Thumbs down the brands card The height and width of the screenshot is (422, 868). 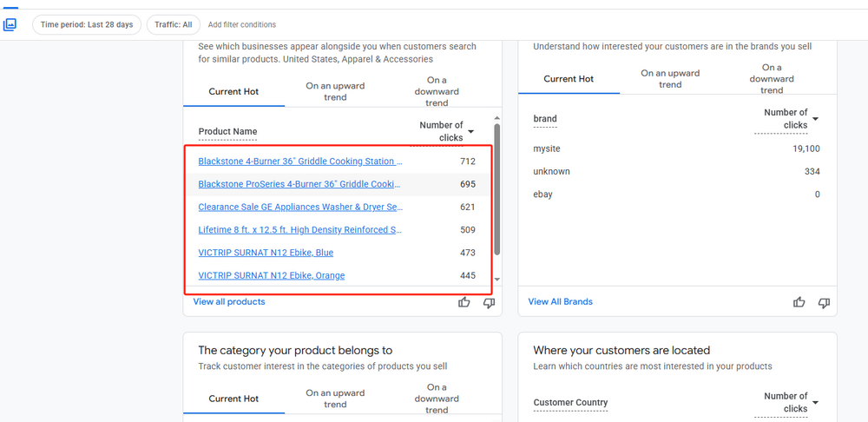coord(824,302)
